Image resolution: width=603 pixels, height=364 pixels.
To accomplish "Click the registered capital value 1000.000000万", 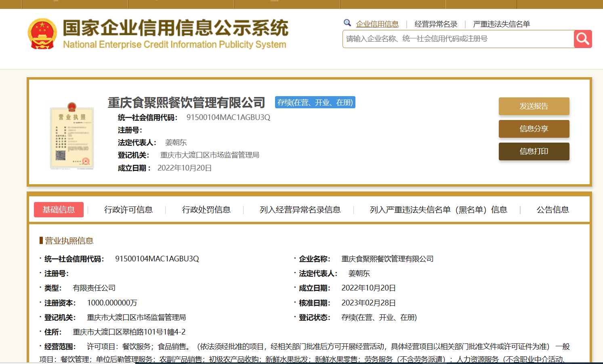I will tap(112, 303).
